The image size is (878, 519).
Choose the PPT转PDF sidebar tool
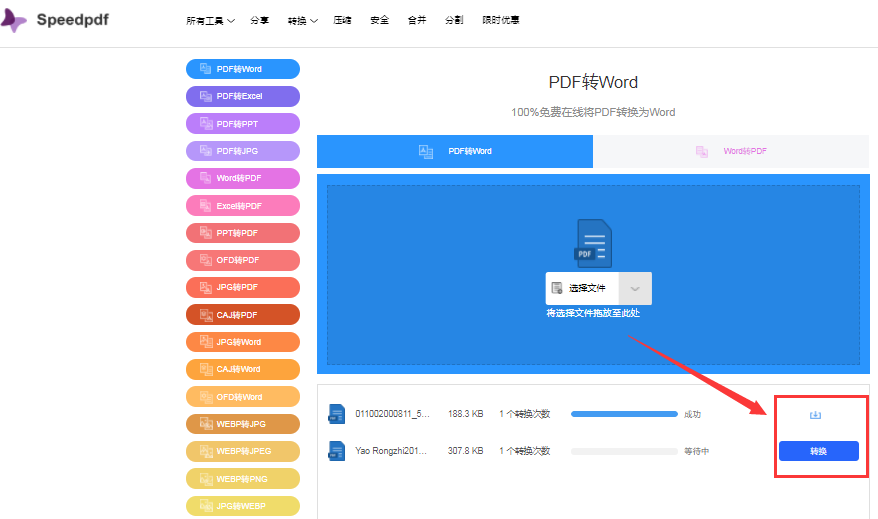[x=243, y=233]
